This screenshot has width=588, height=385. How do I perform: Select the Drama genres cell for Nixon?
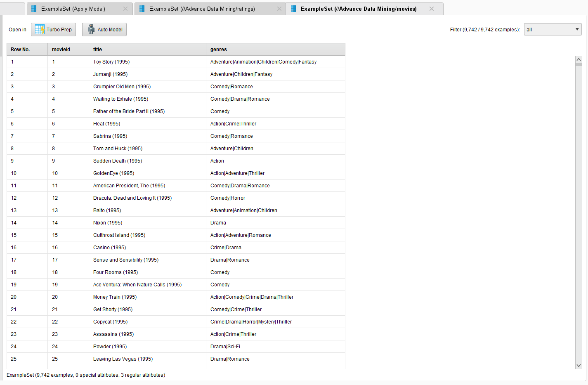click(276, 223)
